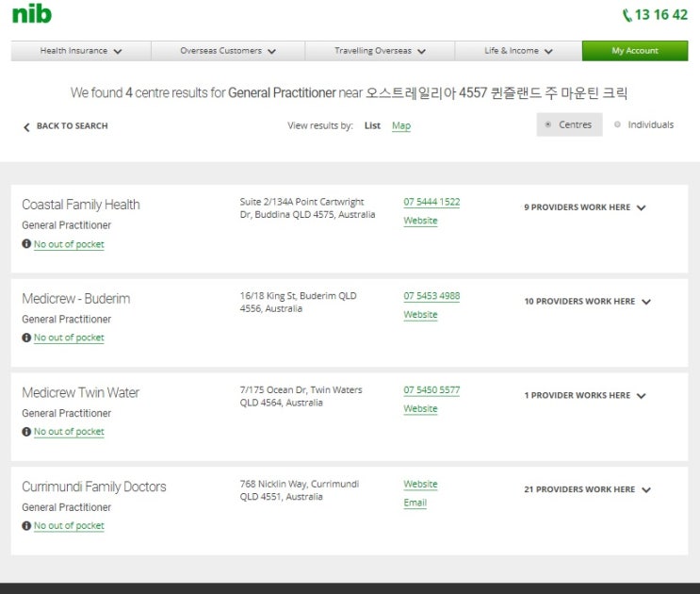Click the info icon under Coastal Family Health
Image resolution: width=700 pixels, height=594 pixels.
click(26, 244)
